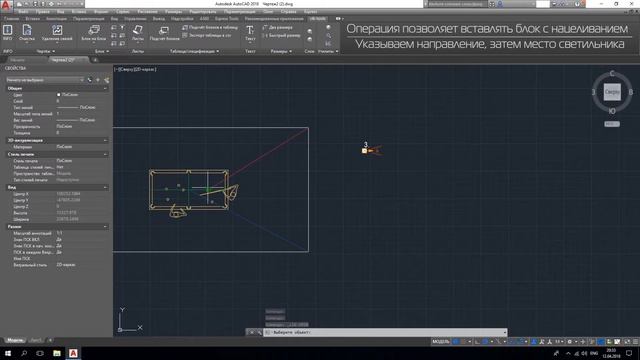The image size is (640, 360).
Task: Toggle the PICKADD icon in Properties panel
Action: [x=90, y=80]
